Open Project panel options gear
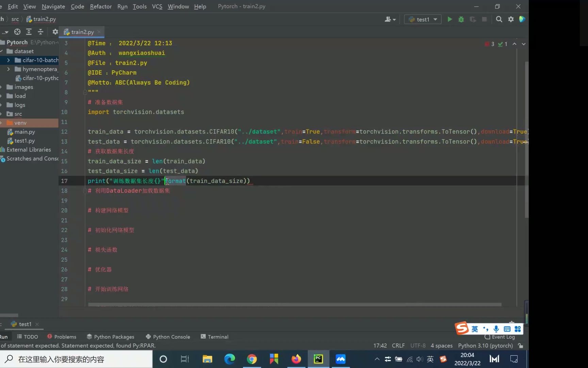The width and height of the screenshot is (588, 368). (55, 32)
